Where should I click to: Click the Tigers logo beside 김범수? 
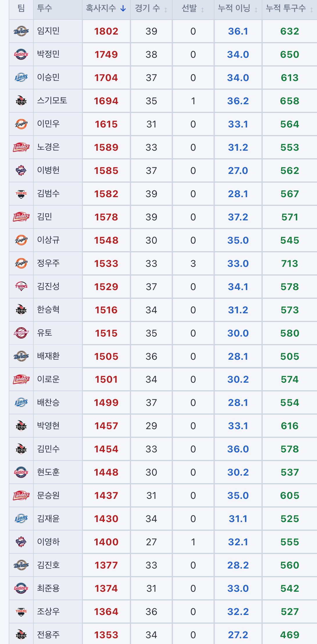(x=21, y=193)
